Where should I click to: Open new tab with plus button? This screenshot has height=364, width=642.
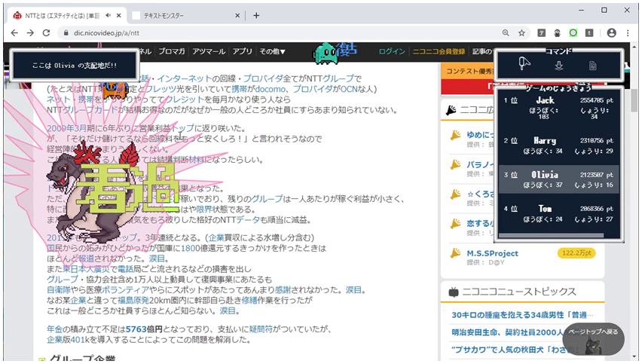[x=256, y=16]
